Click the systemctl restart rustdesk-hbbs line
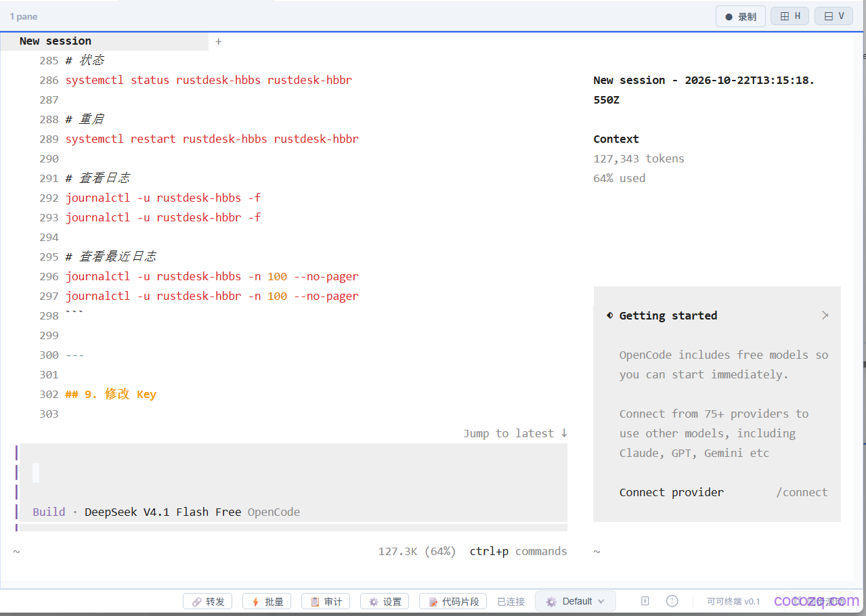The width and height of the screenshot is (866, 616). click(x=212, y=139)
